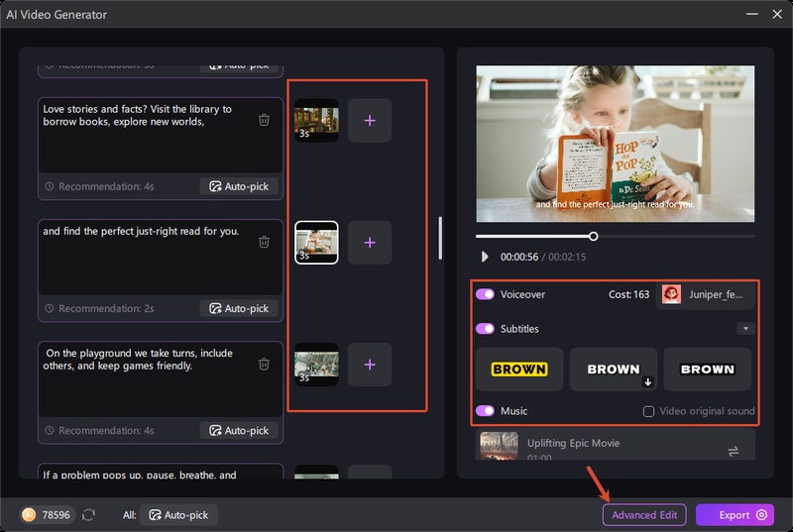This screenshot has height=532, width=793.
Task: Toggle the Music switch
Action: (485, 411)
